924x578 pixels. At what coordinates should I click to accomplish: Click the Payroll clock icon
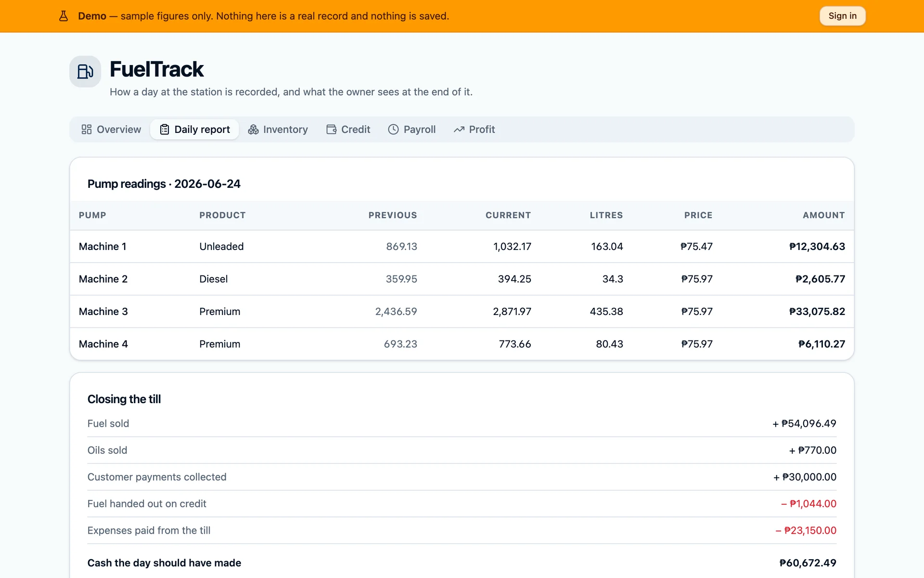393,130
